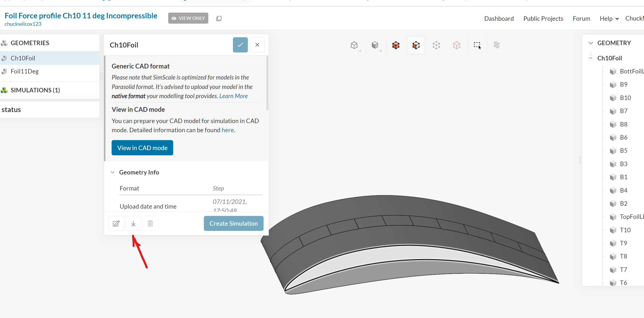644x318 pixels.
Task: Collapse the GEOMETRY tree panel
Action: point(591,43)
